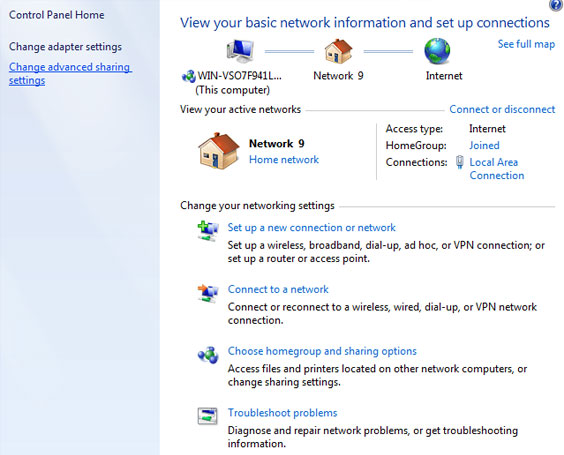564x455 pixels.
Task: Click the Home network link
Action: [x=284, y=159]
